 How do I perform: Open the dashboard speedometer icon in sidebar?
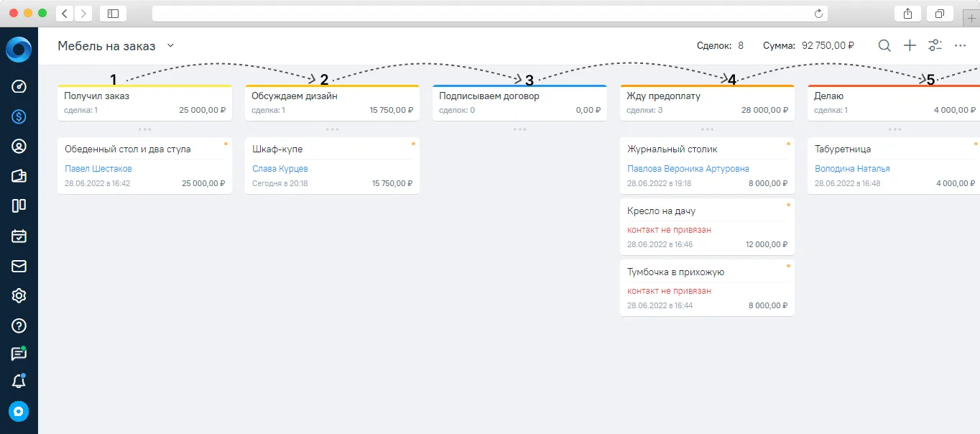pos(19,86)
